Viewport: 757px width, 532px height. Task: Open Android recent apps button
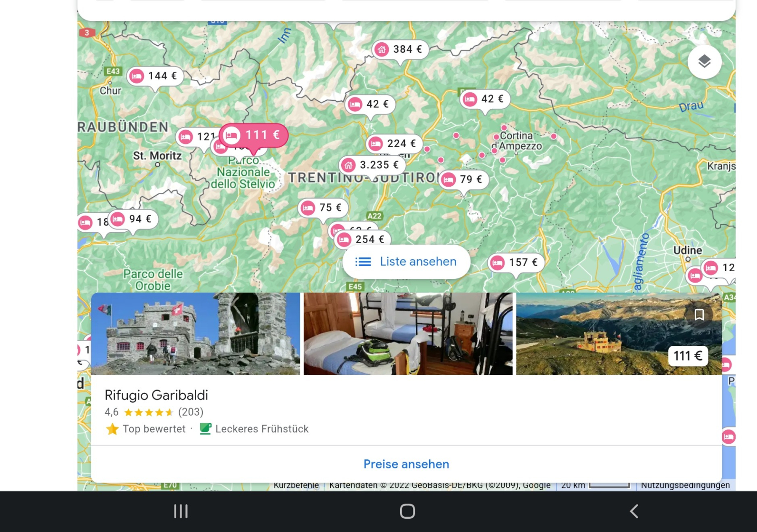coord(181,511)
